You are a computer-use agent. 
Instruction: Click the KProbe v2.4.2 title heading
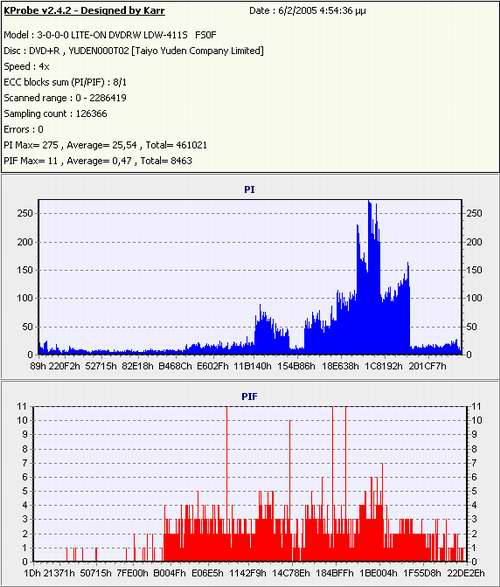coord(84,11)
